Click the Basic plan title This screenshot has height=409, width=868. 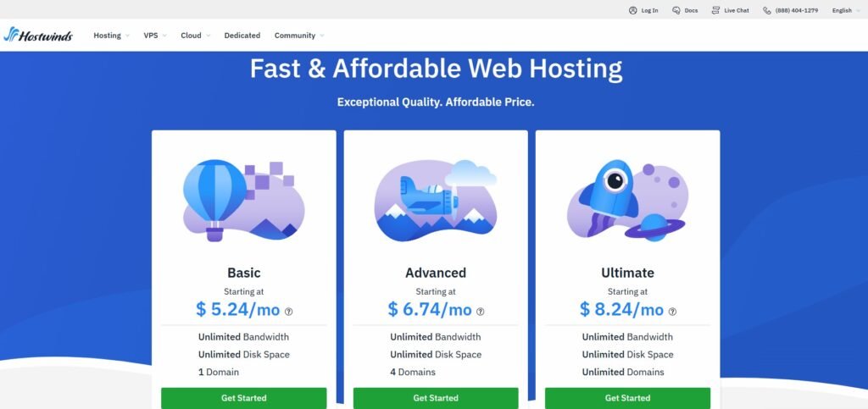[x=243, y=273]
